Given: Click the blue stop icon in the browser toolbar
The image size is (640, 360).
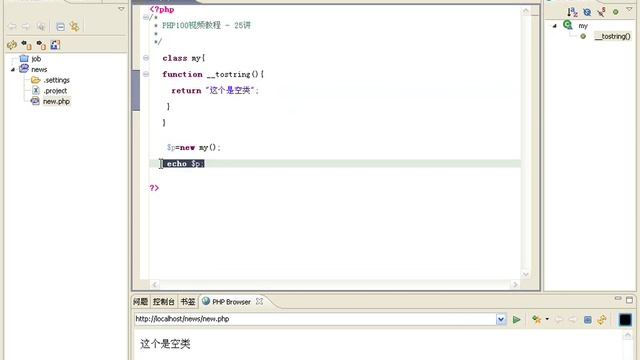Looking at the screenshot, I should [x=587, y=320].
